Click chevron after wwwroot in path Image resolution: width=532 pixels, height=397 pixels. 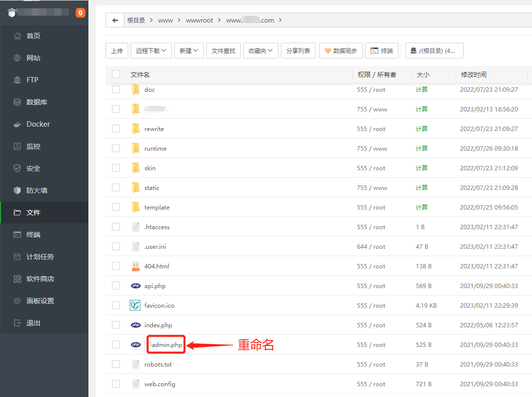click(220, 20)
